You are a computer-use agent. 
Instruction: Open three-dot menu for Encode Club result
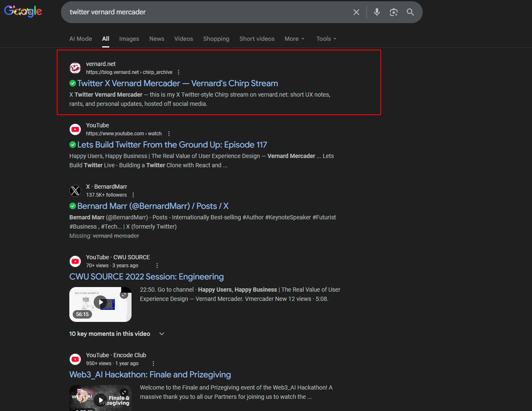click(153, 364)
